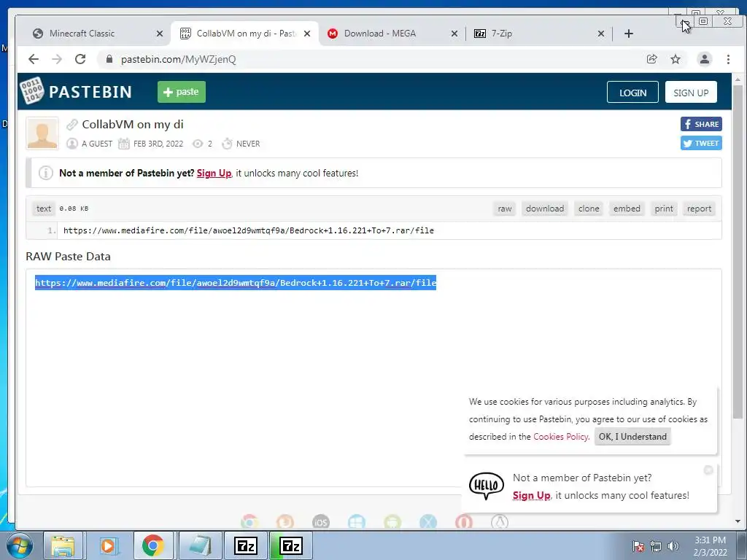747x560 pixels.
Task: Open a new browser tab
Action: coord(629,34)
